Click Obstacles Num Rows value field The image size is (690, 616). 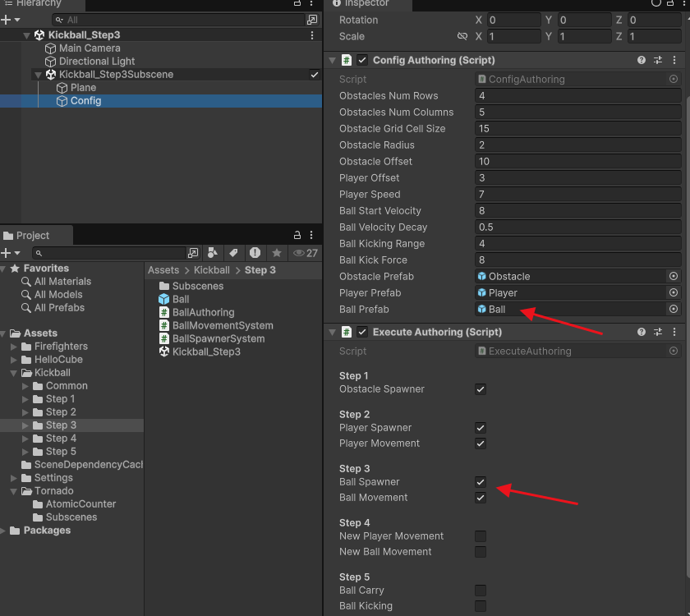[578, 95]
